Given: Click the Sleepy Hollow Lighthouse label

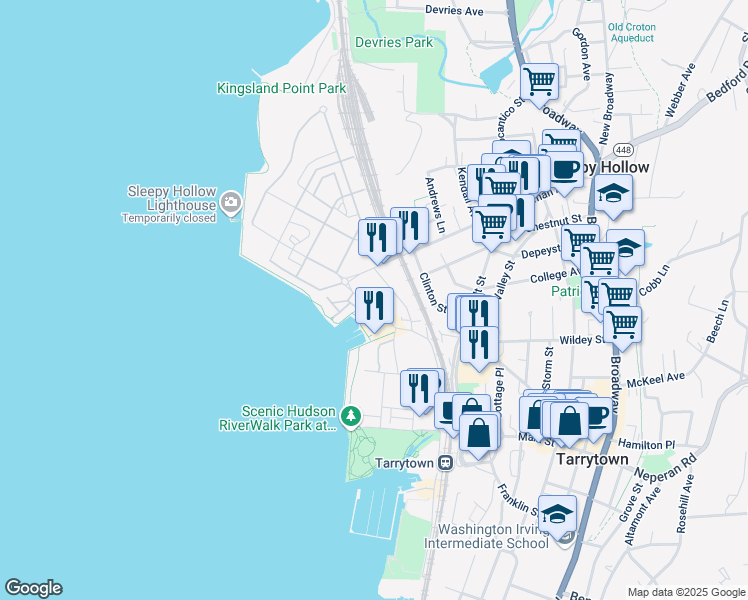Looking at the screenshot, I should pos(172,198).
